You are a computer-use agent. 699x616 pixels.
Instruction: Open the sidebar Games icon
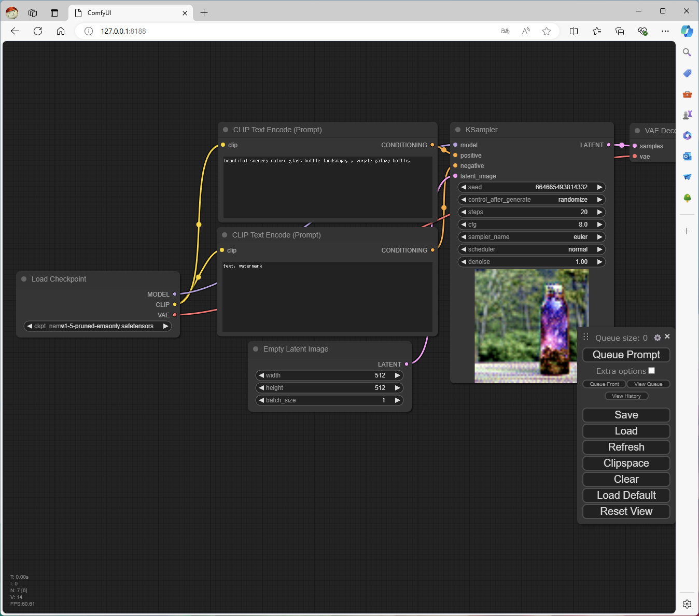[x=687, y=115]
